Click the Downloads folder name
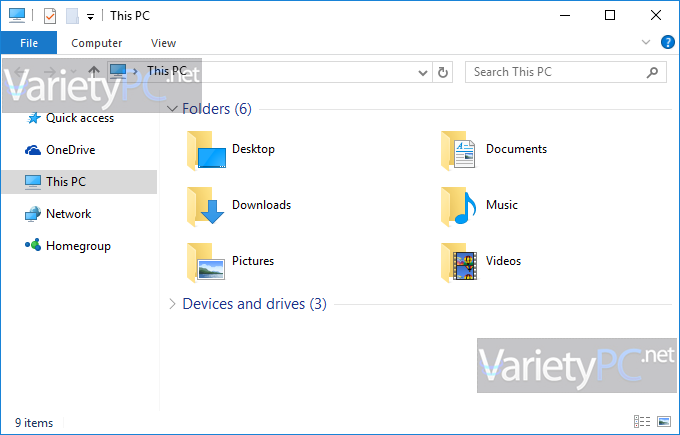This screenshot has width=680, height=435. (x=262, y=205)
